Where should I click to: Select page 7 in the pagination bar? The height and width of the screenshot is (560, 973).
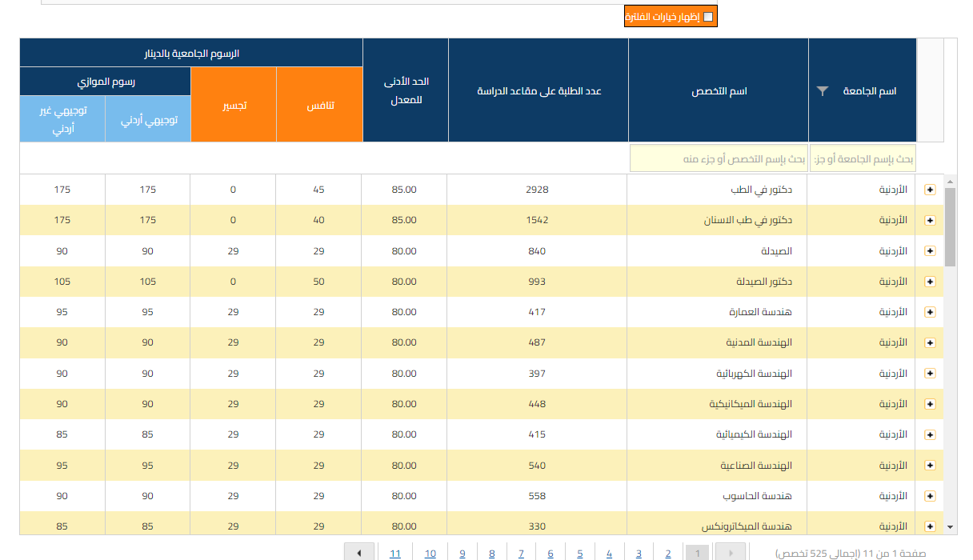tap(521, 552)
